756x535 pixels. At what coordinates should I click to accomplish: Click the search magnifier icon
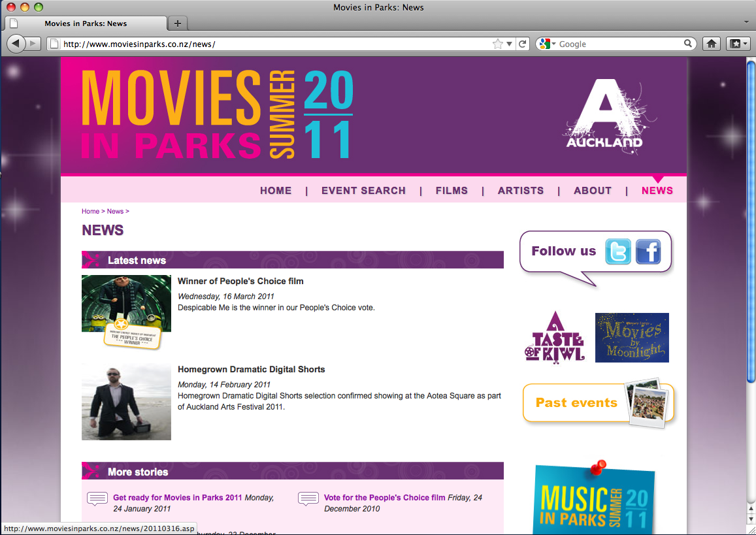pos(688,44)
